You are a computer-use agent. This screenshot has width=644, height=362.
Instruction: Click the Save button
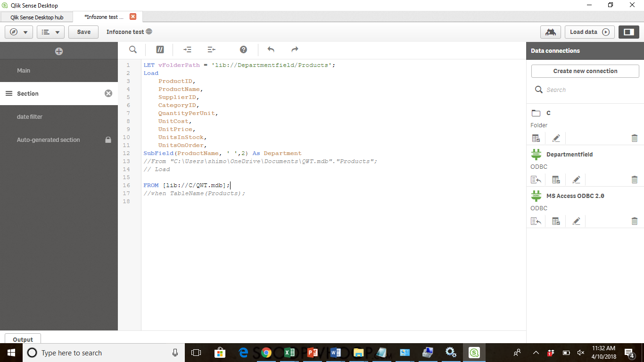click(x=83, y=32)
